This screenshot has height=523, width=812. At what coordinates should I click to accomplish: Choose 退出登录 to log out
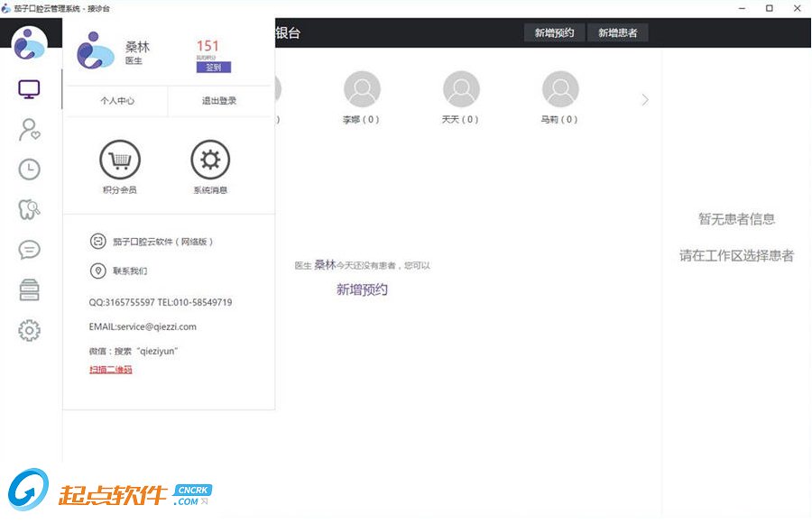(219, 101)
